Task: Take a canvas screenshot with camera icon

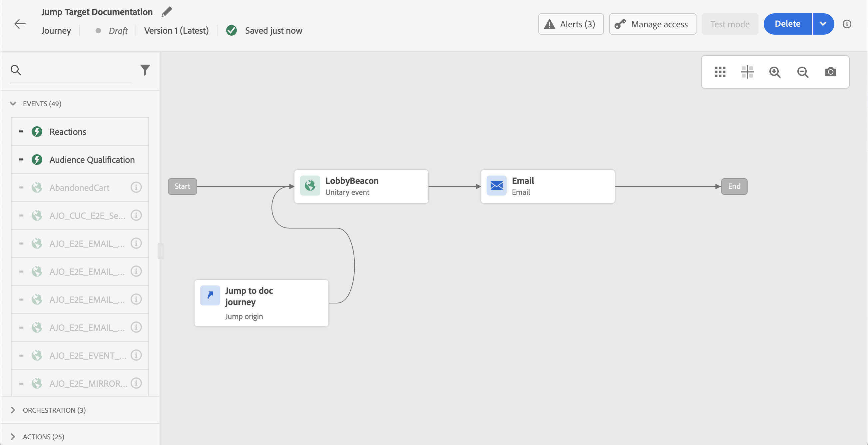Action: [x=830, y=72]
